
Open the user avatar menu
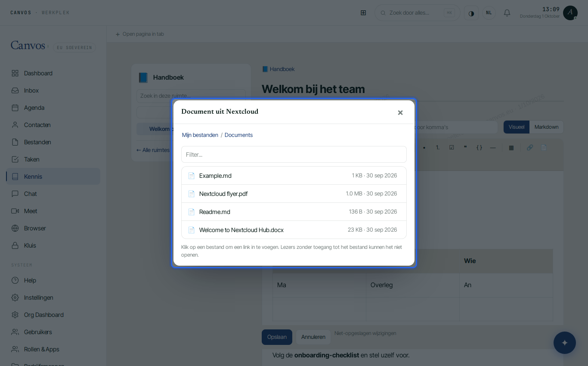click(570, 13)
